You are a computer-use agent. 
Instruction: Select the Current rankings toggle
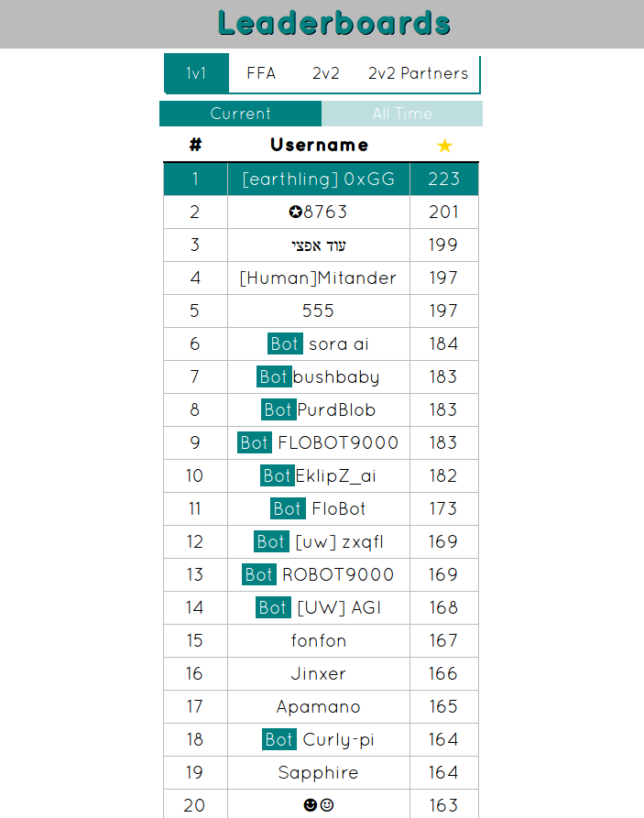[240, 114]
